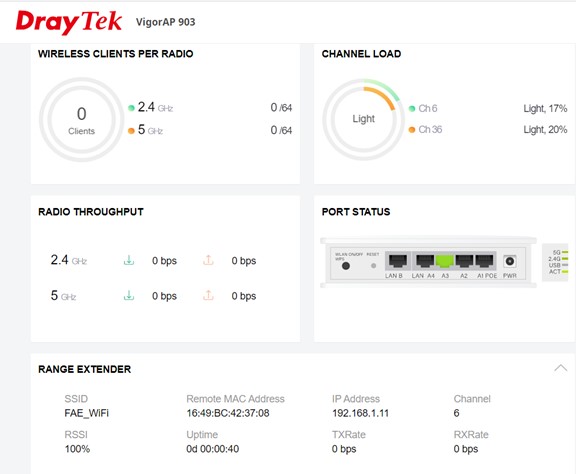This screenshot has height=474, width=576.
Task: Click the 5 GHz download arrow icon
Action: click(x=129, y=295)
